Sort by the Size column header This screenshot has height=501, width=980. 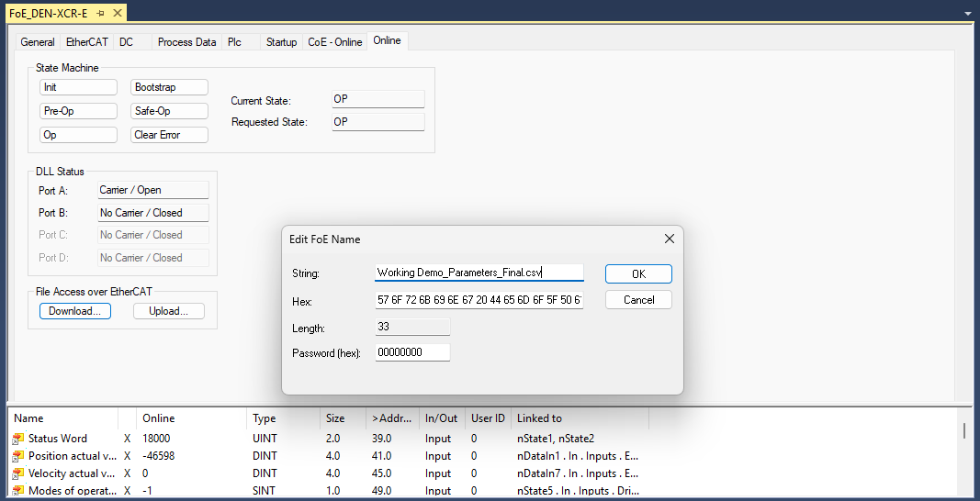tap(343, 418)
